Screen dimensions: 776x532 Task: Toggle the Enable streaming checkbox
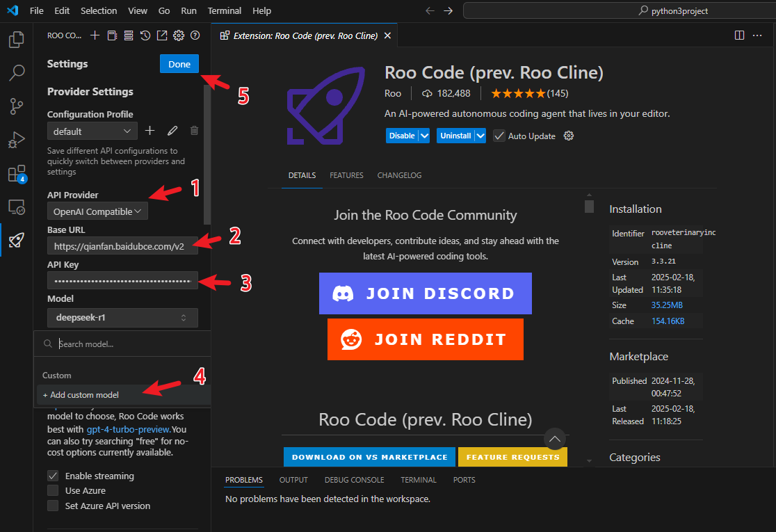53,476
